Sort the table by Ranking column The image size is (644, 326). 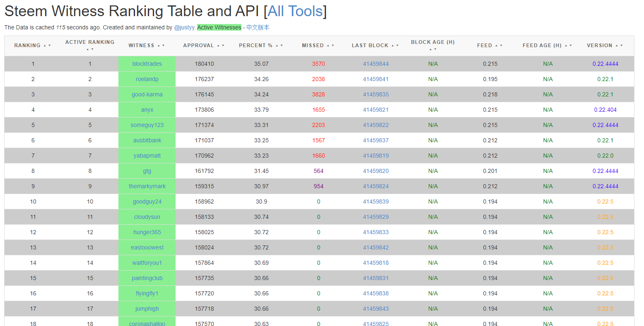tap(33, 46)
